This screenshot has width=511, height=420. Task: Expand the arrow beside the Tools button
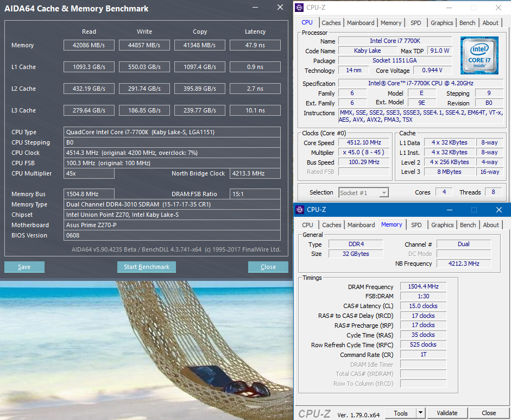coord(421,413)
